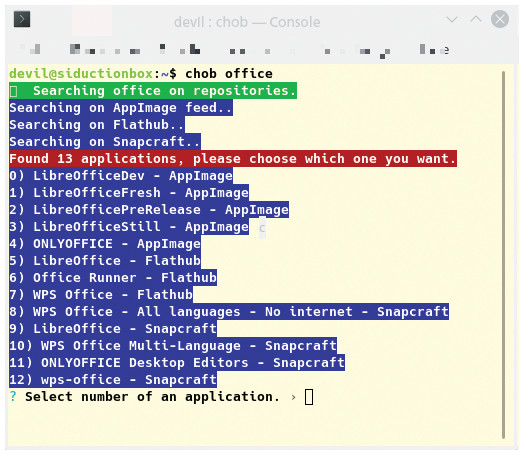Close the Console window
524x455 pixels.
[500, 19]
